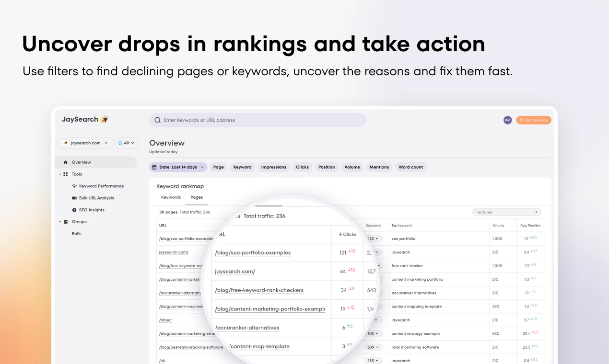
Task: Expand the 128 keywords dropdown
Action: [x=374, y=239]
